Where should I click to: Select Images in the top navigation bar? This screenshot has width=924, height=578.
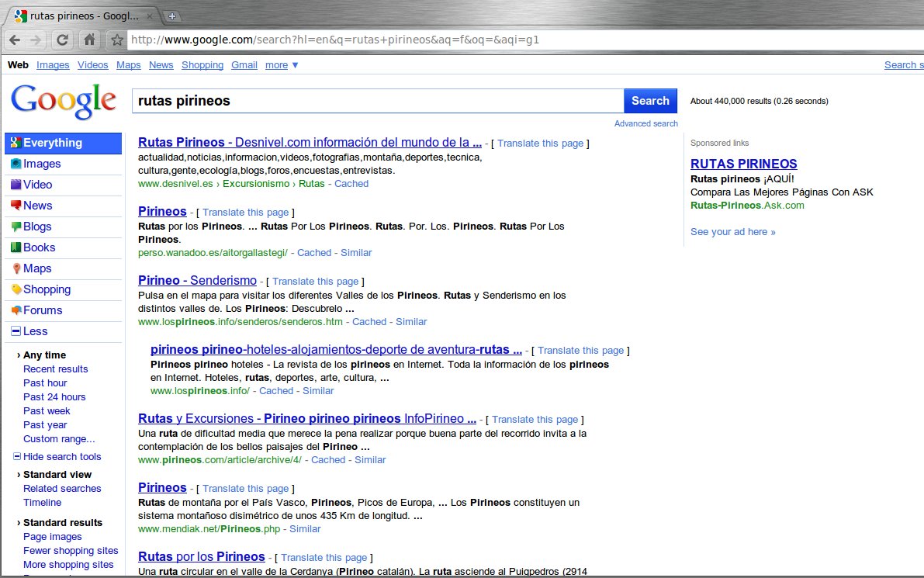click(x=53, y=65)
